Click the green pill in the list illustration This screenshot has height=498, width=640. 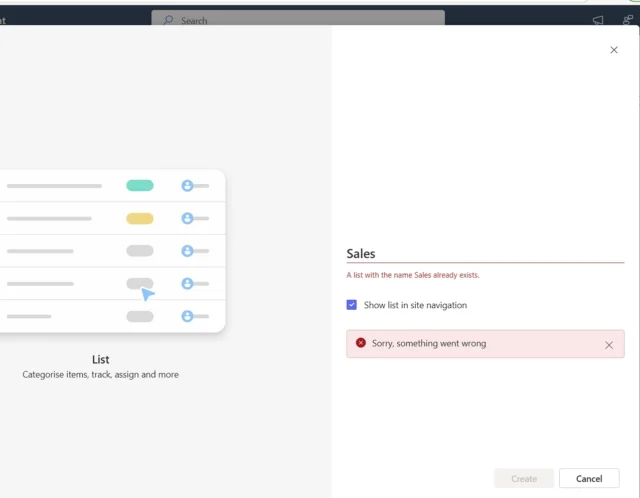(x=140, y=186)
